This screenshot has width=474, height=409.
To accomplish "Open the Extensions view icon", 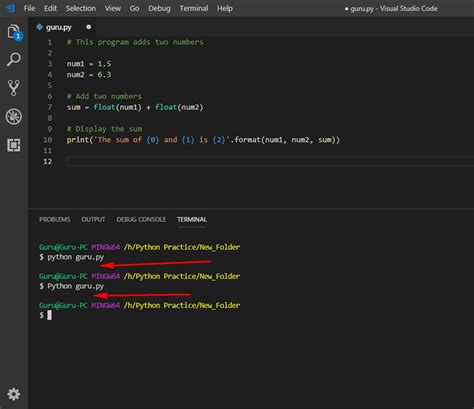I will pos(14,145).
